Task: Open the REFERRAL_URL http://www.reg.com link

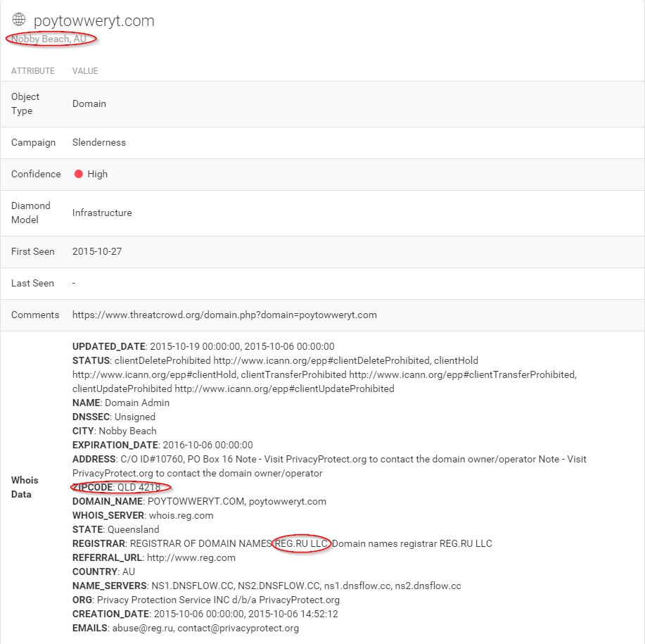Action: point(191,557)
